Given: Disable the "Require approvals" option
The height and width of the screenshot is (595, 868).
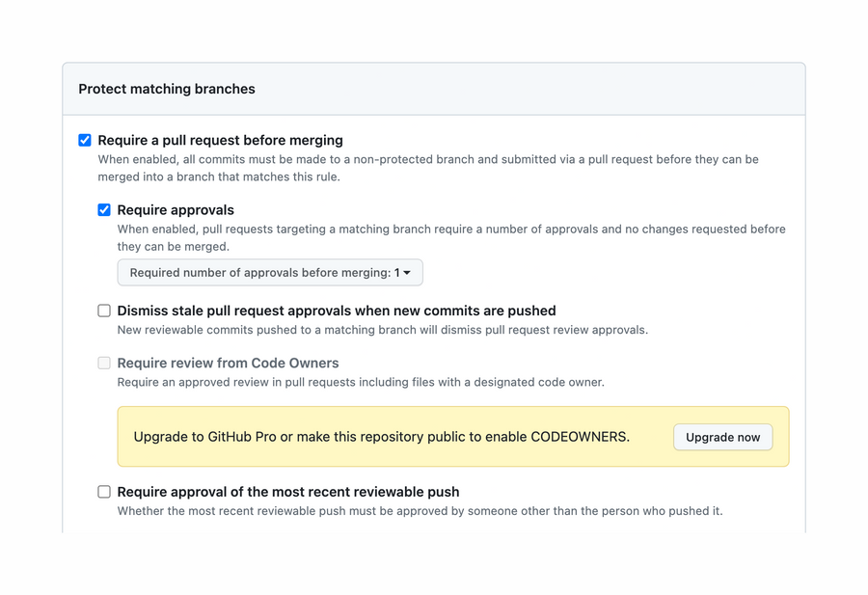Looking at the screenshot, I should point(103,210).
